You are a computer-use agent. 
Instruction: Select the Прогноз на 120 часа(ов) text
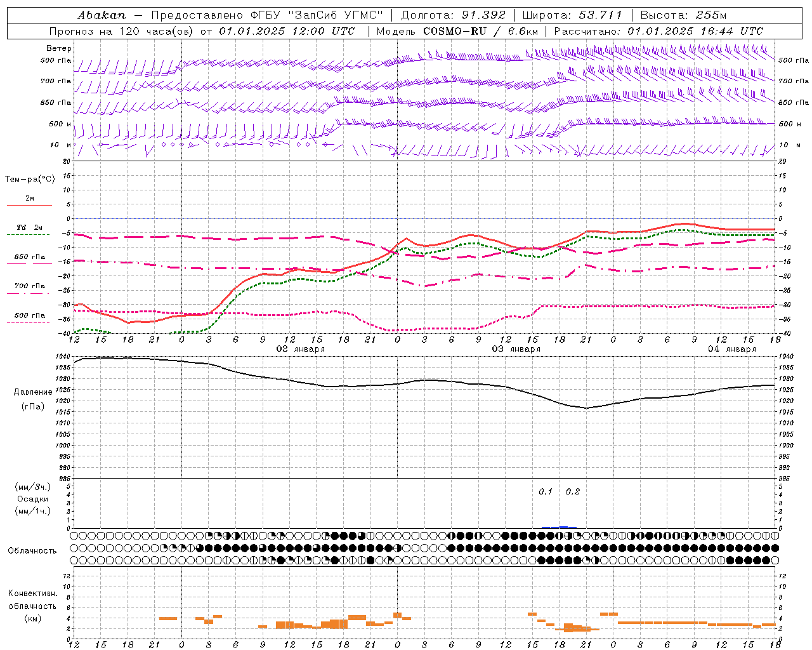point(121,31)
